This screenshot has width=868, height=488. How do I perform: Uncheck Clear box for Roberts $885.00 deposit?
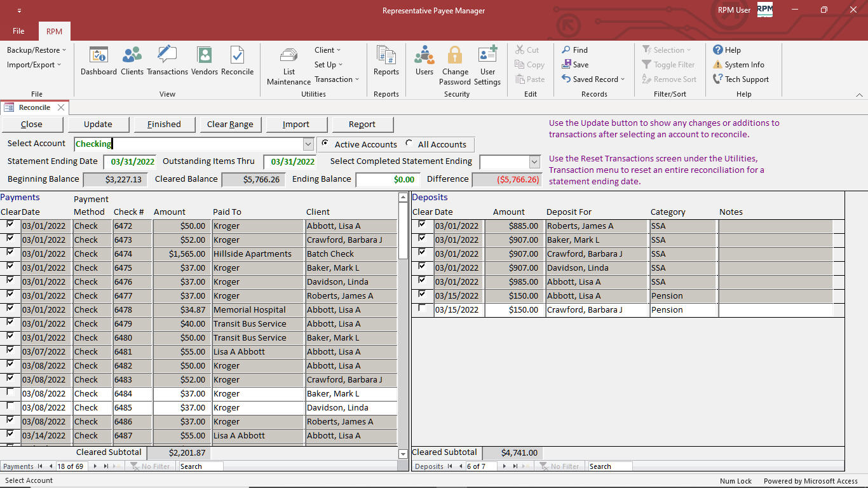[x=423, y=224]
